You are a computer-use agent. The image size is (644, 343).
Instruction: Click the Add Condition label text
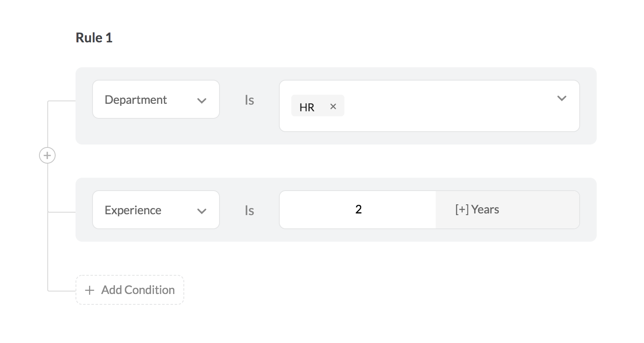[138, 290]
